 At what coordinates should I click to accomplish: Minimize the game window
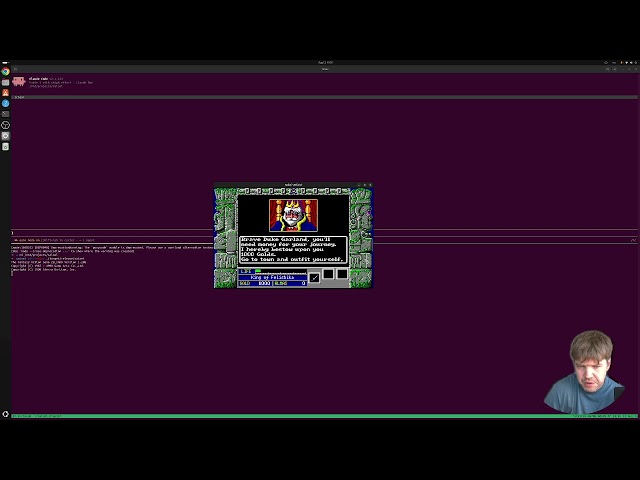pyautogui.click(x=360, y=185)
